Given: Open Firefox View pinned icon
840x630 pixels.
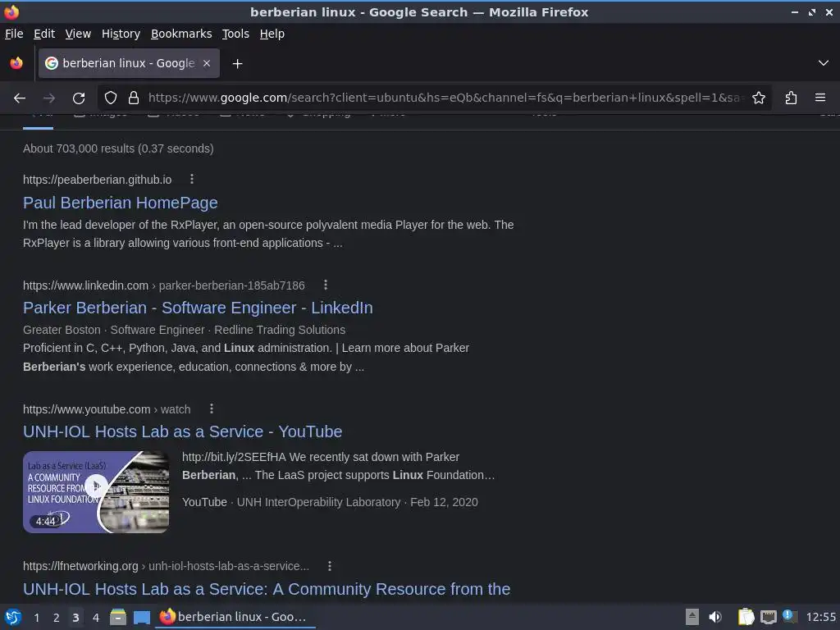Looking at the screenshot, I should [x=16, y=63].
